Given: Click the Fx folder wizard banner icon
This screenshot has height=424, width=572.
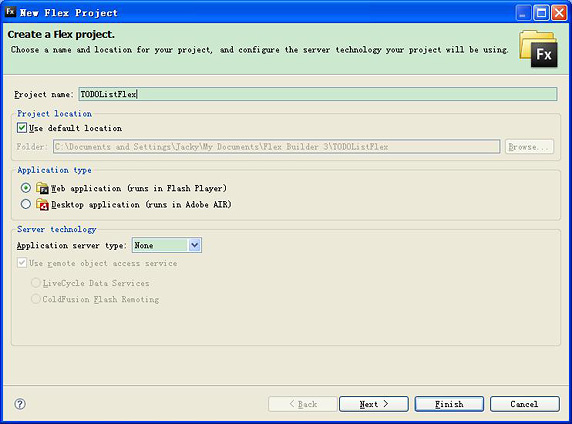Looking at the screenshot, I should [x=538, y=49].
